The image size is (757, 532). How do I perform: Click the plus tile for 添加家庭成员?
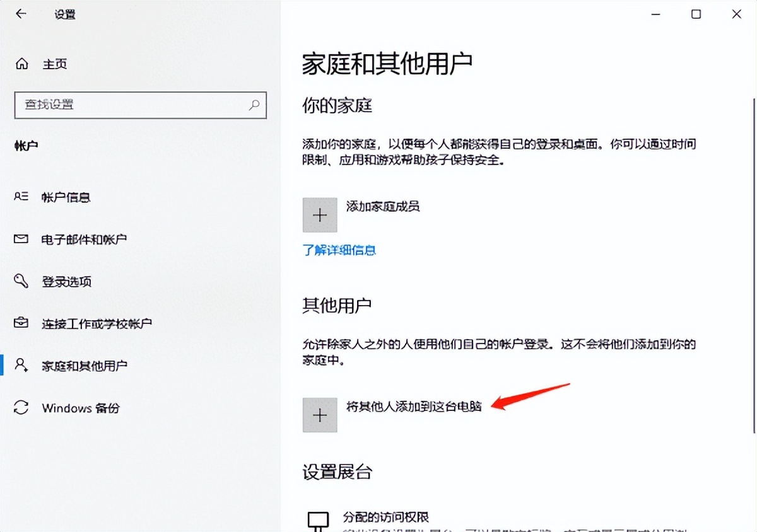(x=320, y=215)
